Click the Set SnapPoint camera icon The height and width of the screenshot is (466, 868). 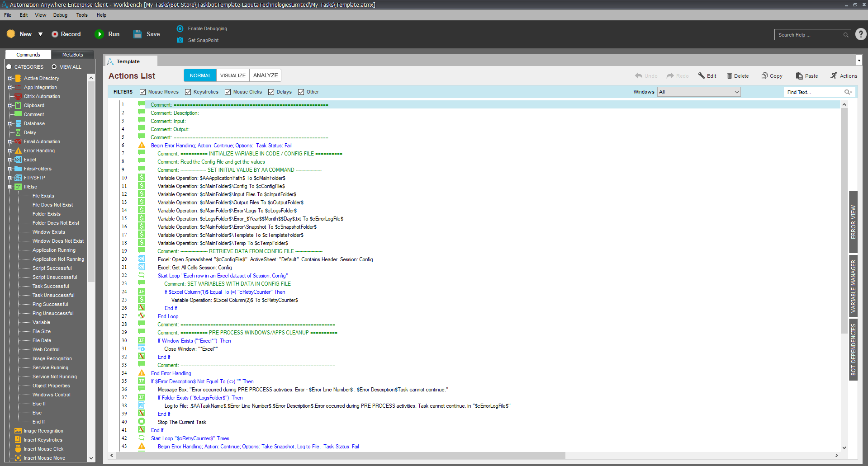tap(180, 40)
